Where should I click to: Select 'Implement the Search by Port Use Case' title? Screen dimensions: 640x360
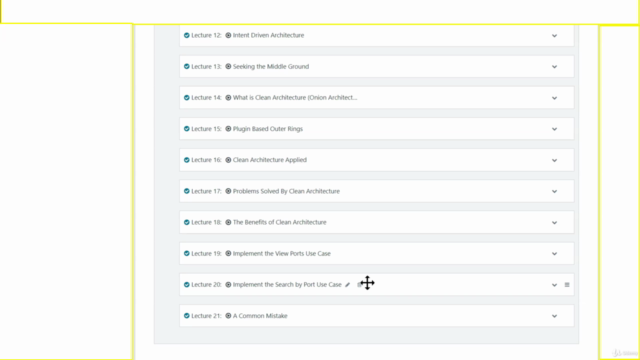click(x=287, y=284)
